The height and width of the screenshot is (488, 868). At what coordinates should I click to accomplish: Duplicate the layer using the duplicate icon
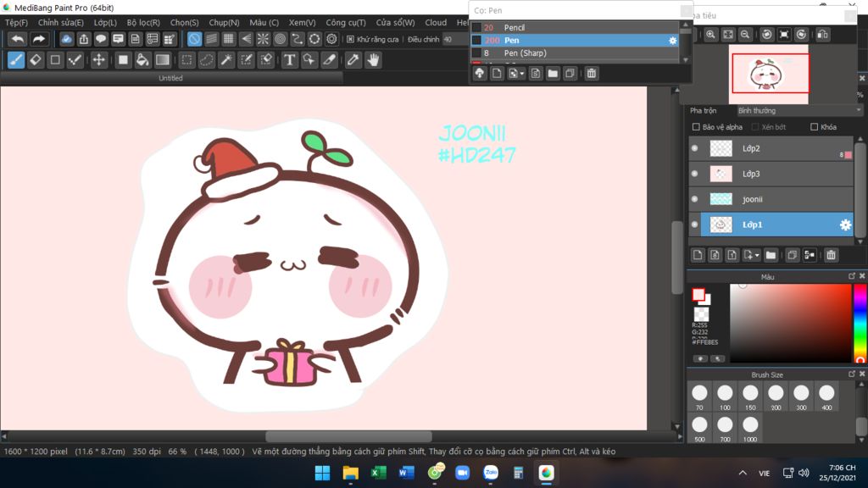click(x=793, y=255)
